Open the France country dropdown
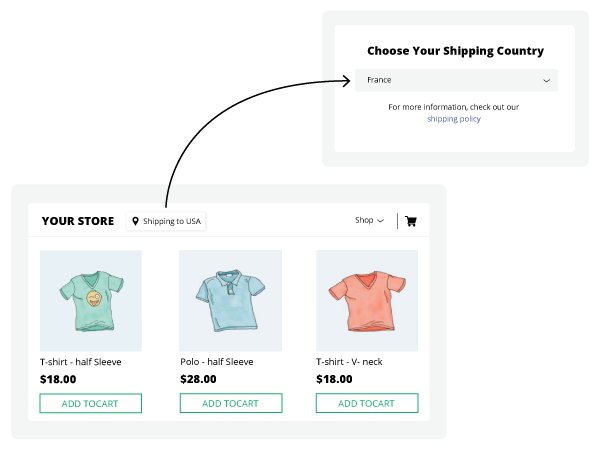 point(457,80)
